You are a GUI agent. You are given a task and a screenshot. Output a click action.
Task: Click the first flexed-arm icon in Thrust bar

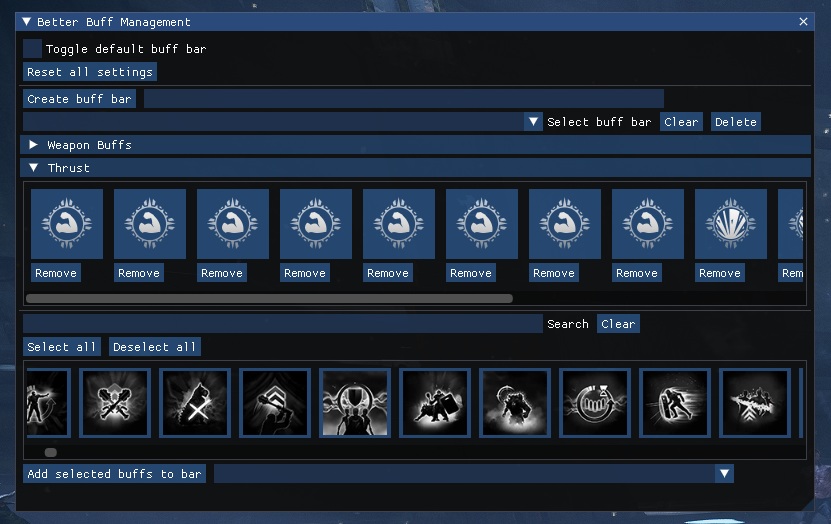tap(67, 224)
